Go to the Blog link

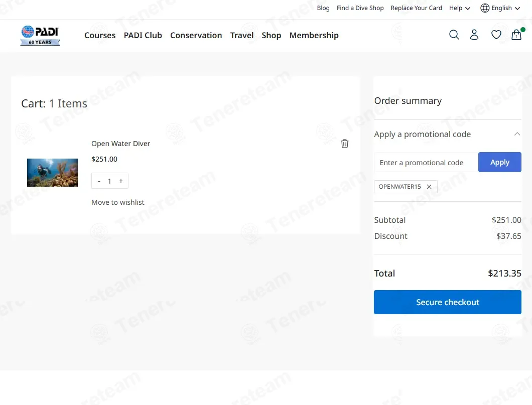(323, 8)
